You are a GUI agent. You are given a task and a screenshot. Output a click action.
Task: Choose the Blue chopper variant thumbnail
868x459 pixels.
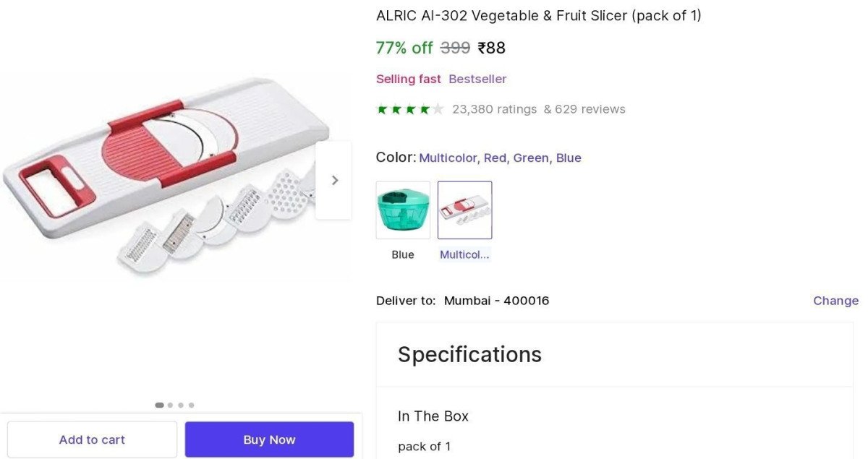[403, 210]
